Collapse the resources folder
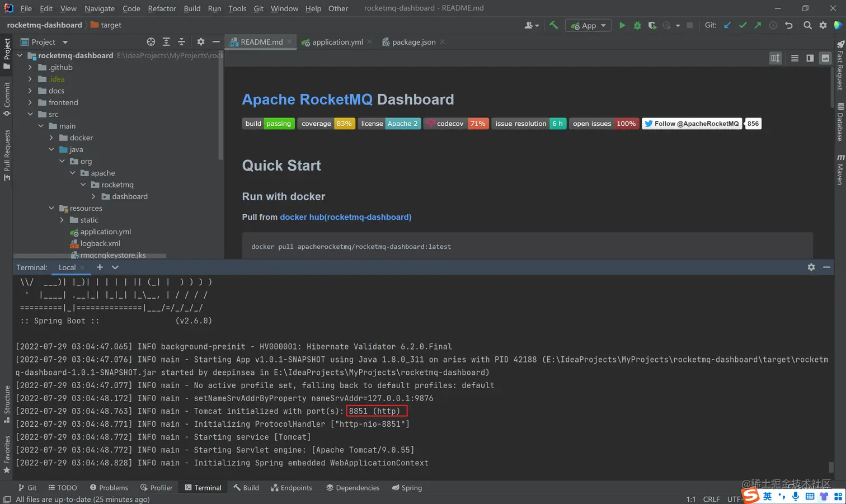Image resolution: width=846 pixels, height=504 pixels. coord(51,208)
